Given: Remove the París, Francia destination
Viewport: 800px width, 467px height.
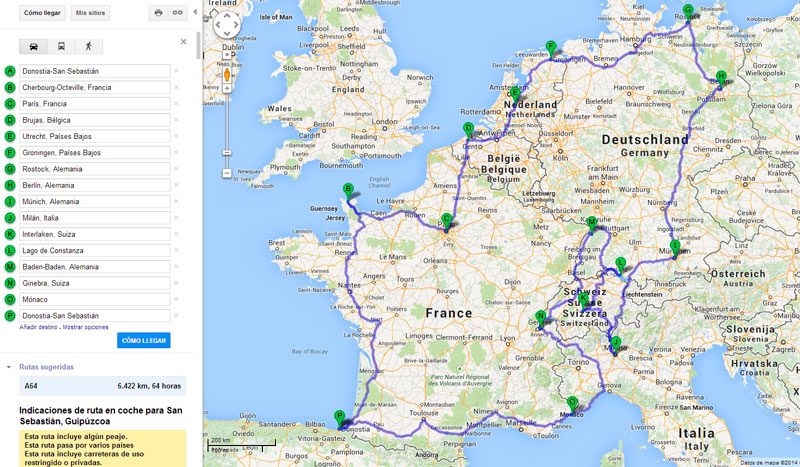Looking at the screenshot, I should 176,104.
